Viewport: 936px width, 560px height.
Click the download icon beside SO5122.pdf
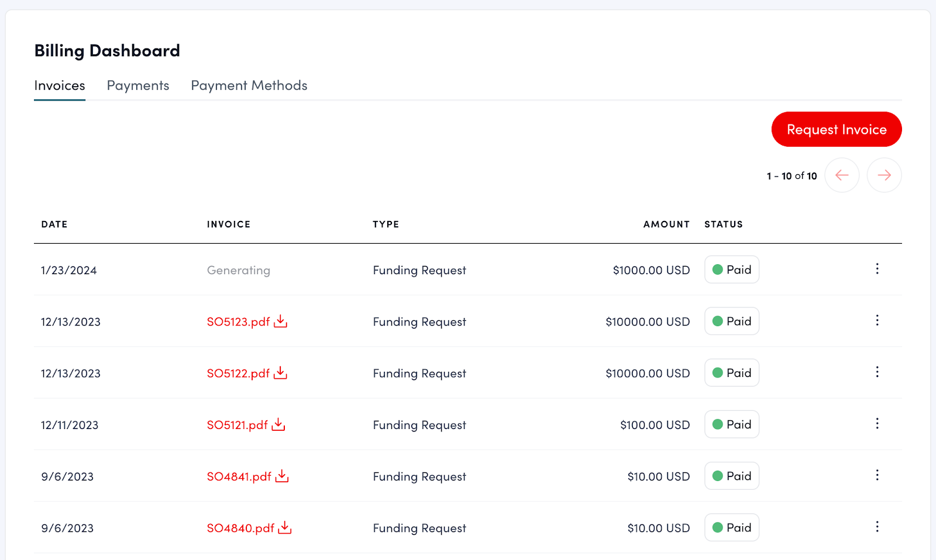[x=281, y=372]
